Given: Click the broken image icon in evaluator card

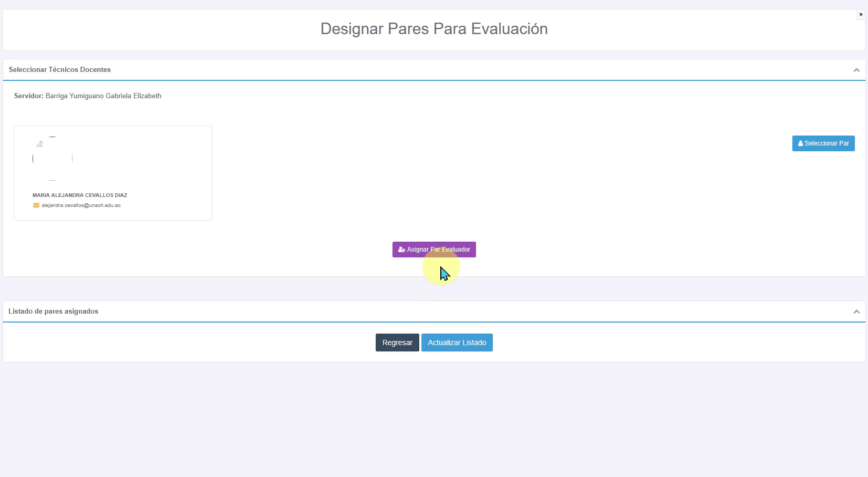Looking at the screenshot, I should (x=39, y=143).
